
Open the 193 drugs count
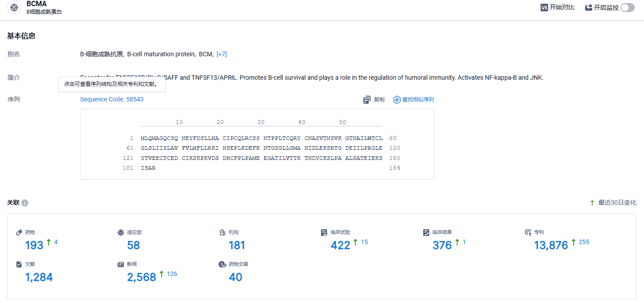click(x=34, y=245)
